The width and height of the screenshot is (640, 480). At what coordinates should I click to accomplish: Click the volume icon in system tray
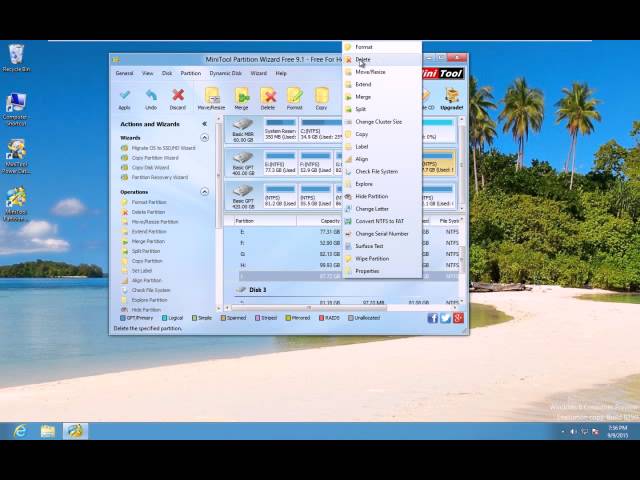[x=573, y=431]
